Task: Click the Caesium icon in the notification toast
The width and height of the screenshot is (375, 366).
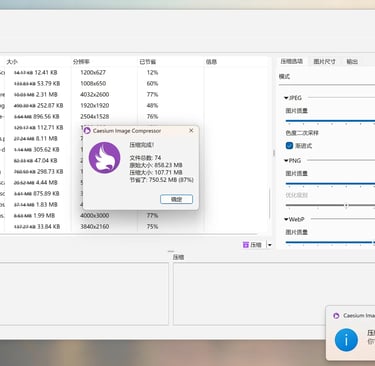Action: [x=336, y=315]
